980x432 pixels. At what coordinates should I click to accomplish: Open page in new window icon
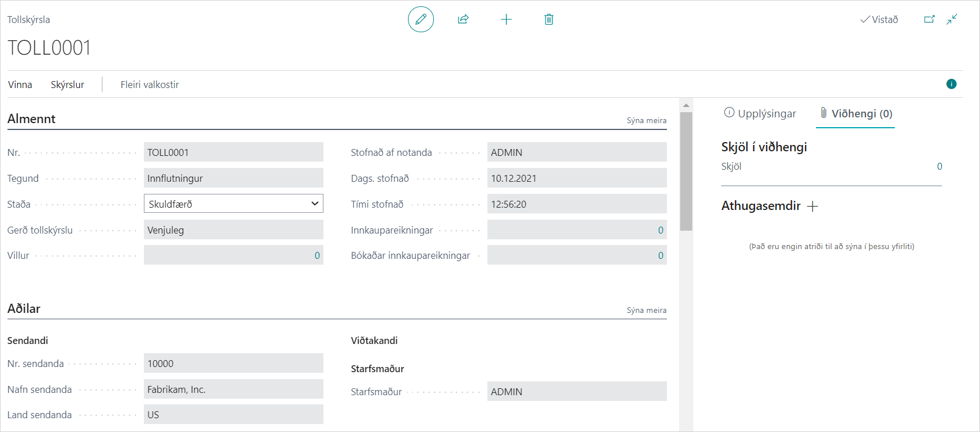pyautogui.click(x=929, y=20)
